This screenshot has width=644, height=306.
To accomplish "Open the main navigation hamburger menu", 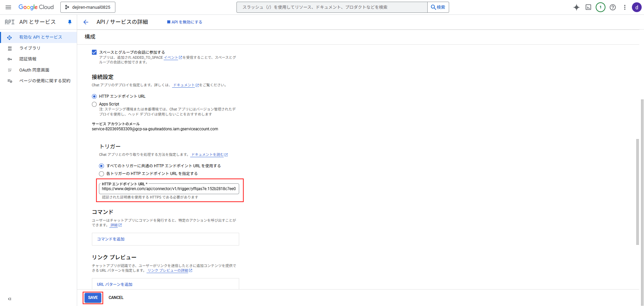I will 8,7.
